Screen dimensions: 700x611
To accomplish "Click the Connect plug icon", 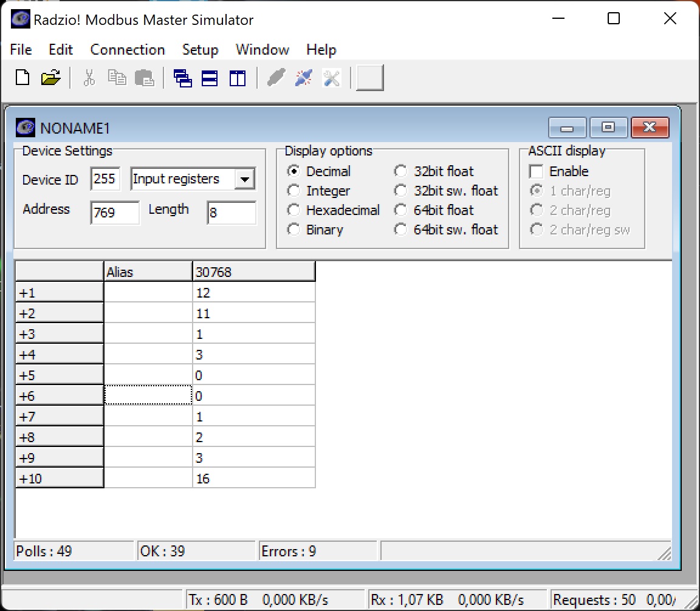I will (x=276, y=78).
